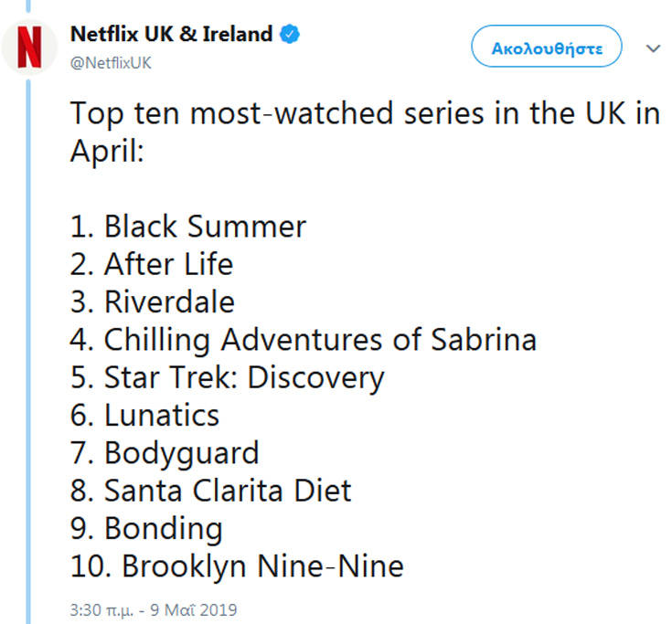Expand the tweet options chevron
Screen dimensions: 672x624
point(653,48)
